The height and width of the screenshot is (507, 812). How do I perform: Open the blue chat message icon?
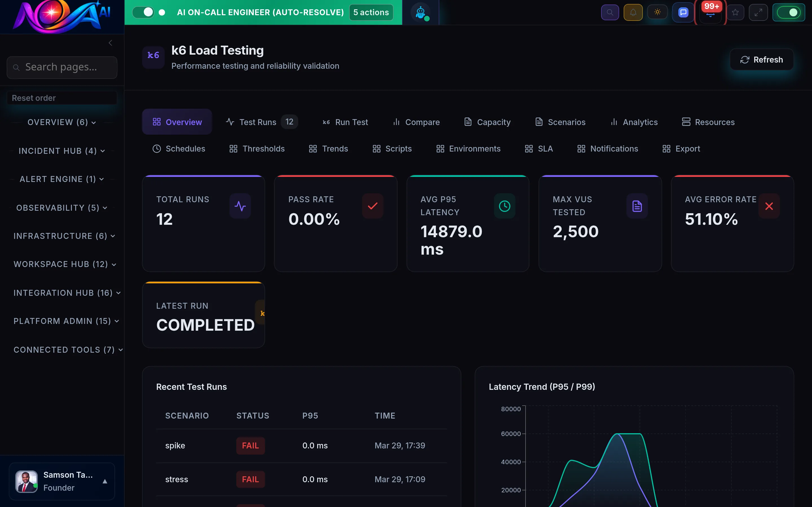point(683,12)
